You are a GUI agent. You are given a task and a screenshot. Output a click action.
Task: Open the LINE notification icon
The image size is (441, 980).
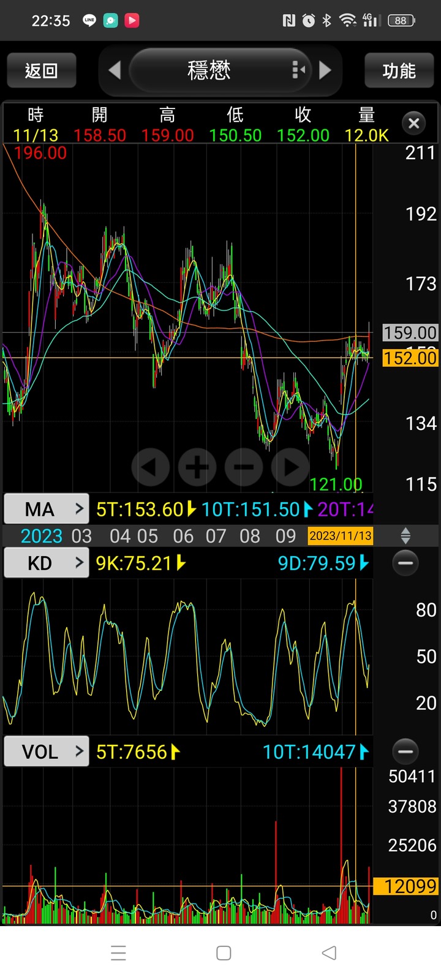(x=89, y=20)
